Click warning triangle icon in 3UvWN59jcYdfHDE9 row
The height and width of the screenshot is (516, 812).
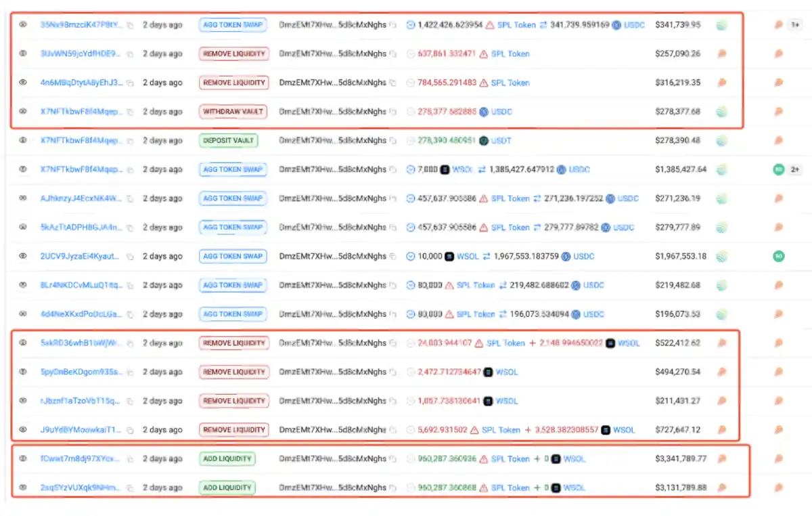pos(483,54)
